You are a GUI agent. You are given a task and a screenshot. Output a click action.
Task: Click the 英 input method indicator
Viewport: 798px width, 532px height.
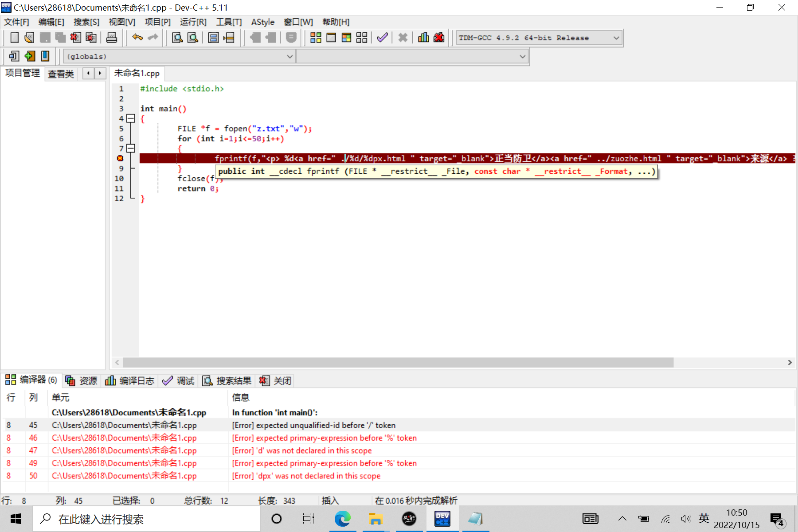(704, 519)
